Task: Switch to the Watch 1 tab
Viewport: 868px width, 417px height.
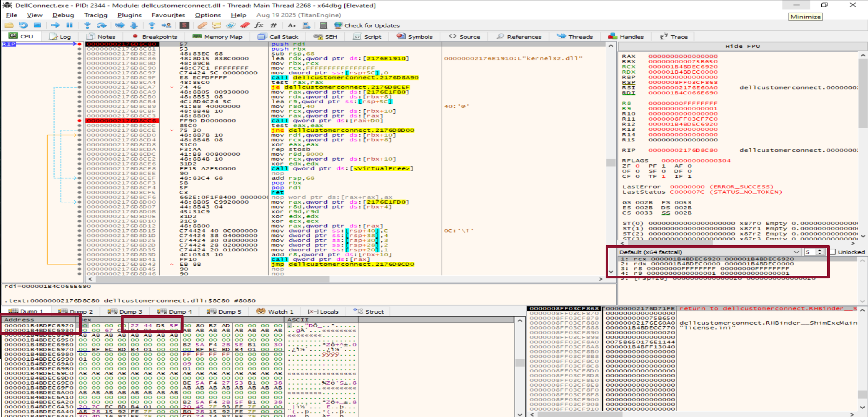Action: point(275,312)
